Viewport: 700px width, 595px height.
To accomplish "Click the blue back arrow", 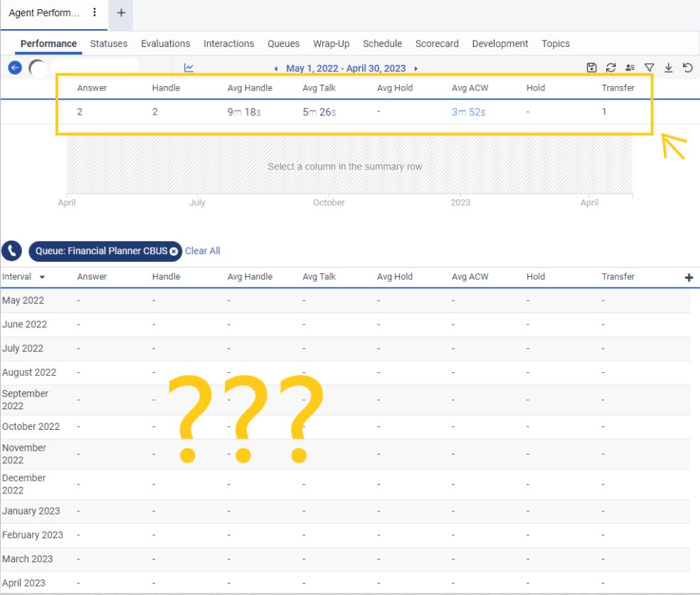I will [14, 68].
